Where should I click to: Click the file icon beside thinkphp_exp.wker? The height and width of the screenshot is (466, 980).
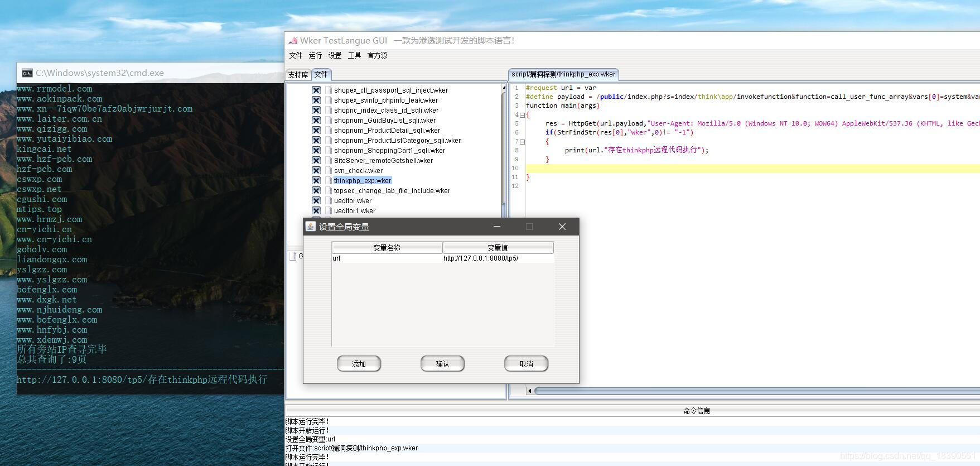click(x=329, y=180)
